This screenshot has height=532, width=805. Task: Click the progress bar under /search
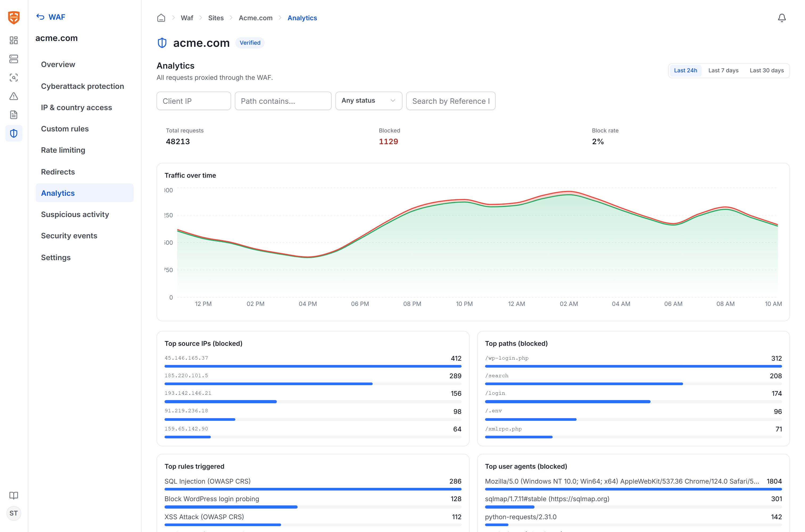pos(633,384)
